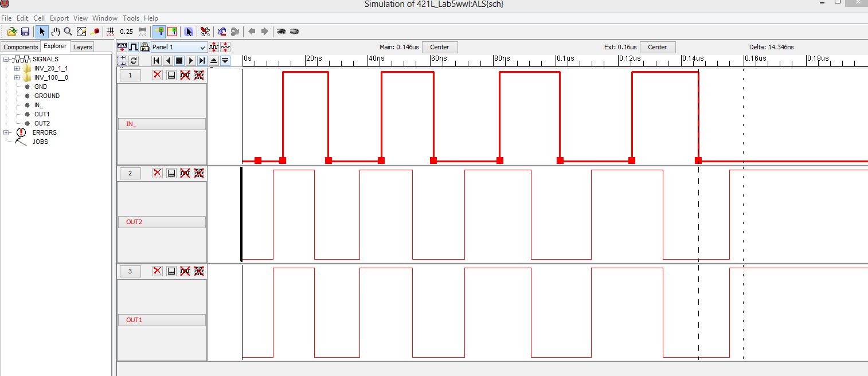868x376 pixels.
Task: Rewind main cursor to the start
Action: click(157, 60)
